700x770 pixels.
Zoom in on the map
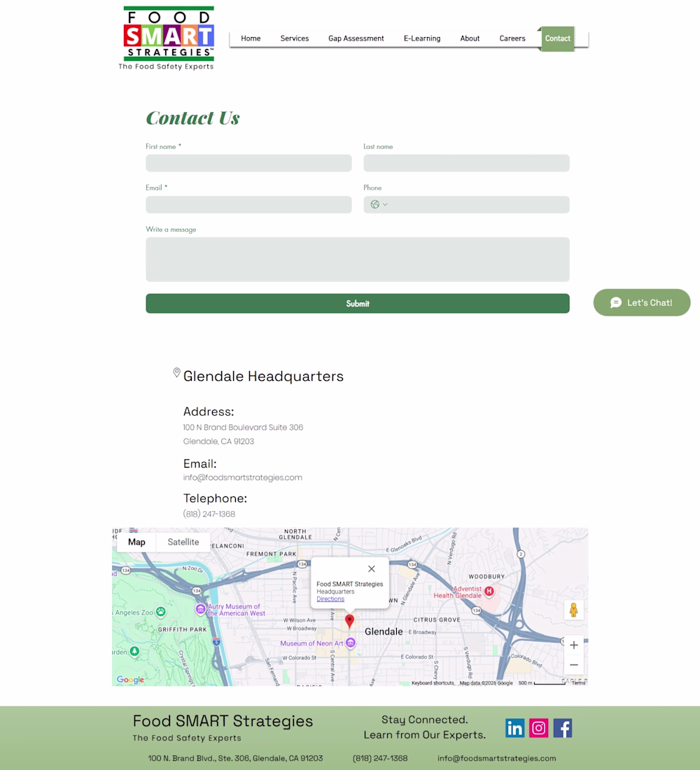[x=574, y=645]
